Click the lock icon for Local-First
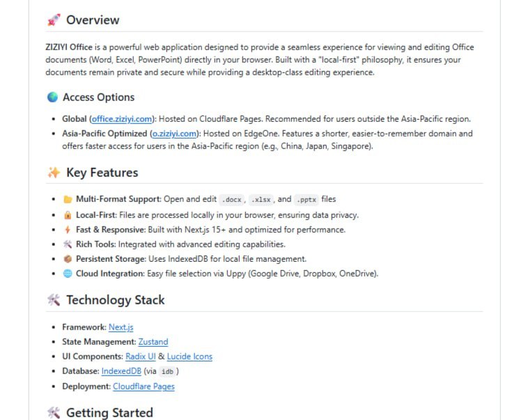Viewport: 519px width, 420px height. point(68,215)
